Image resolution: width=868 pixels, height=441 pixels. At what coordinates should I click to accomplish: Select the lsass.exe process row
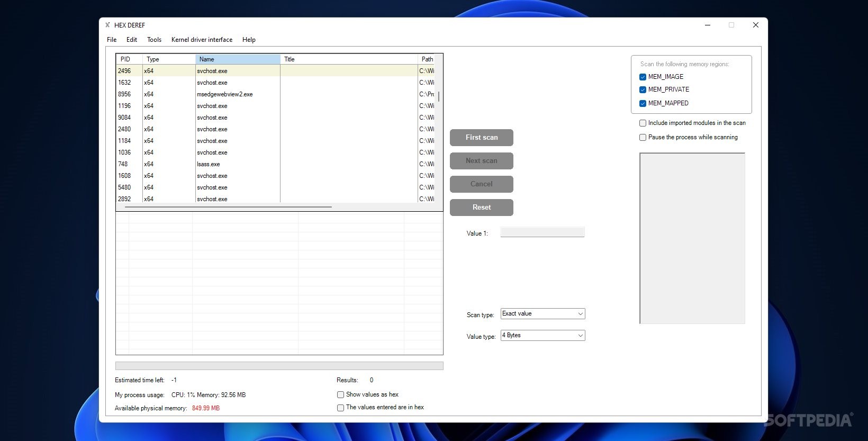275,164
